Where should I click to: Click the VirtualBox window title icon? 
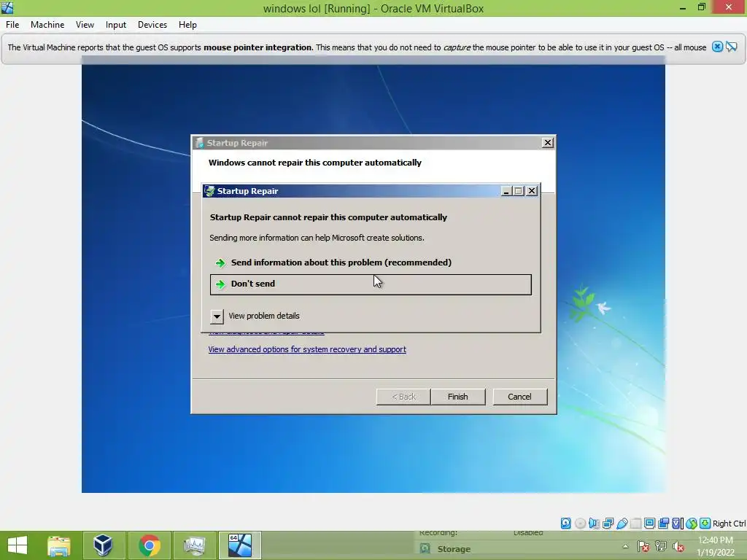[7, 7]
